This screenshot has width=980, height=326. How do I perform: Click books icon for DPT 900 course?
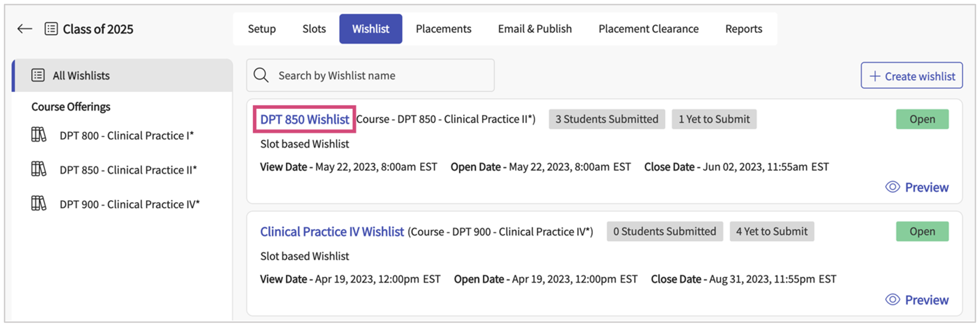(38, 203)
